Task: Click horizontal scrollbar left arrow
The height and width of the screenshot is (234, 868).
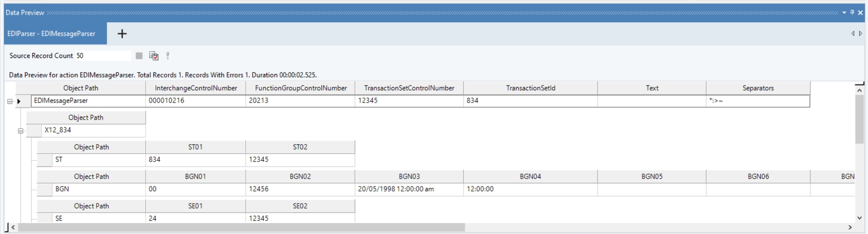Action: 13,227
